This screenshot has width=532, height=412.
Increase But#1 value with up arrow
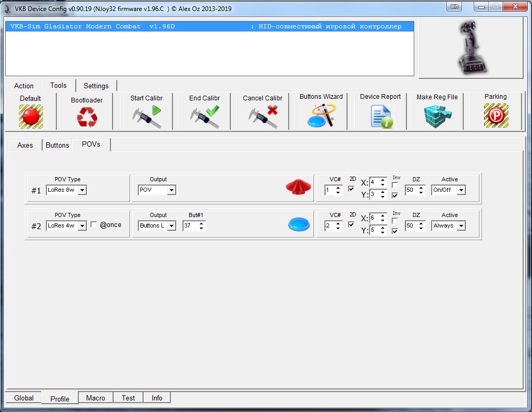201,223
